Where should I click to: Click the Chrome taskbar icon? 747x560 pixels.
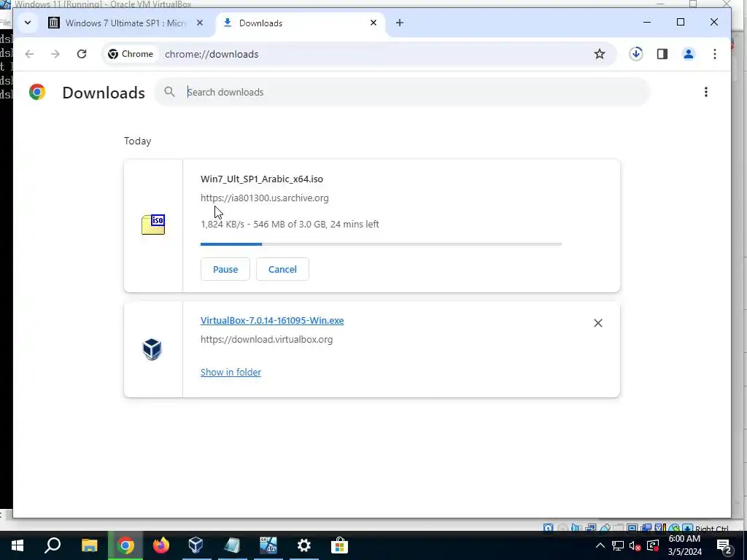coord(125,545)
